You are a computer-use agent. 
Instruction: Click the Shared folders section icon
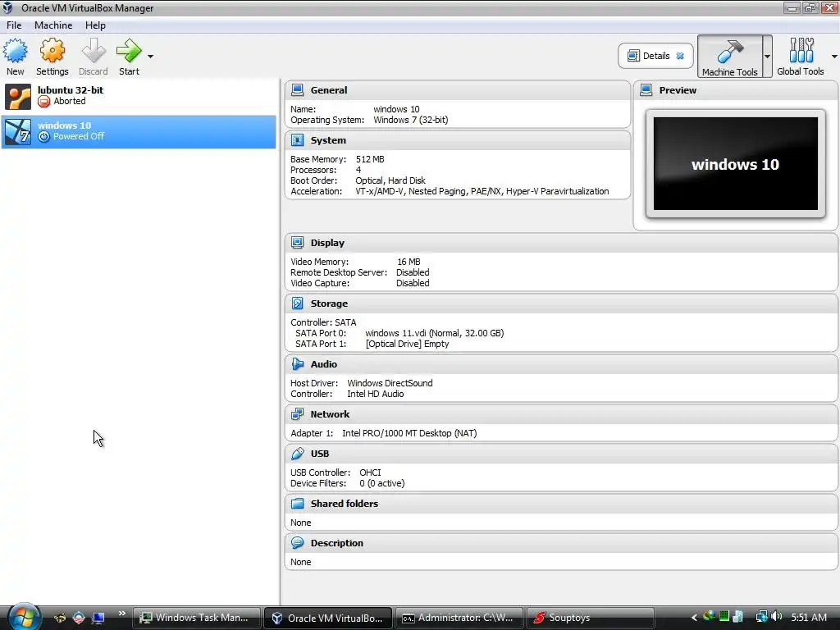[x=297, y=504]
